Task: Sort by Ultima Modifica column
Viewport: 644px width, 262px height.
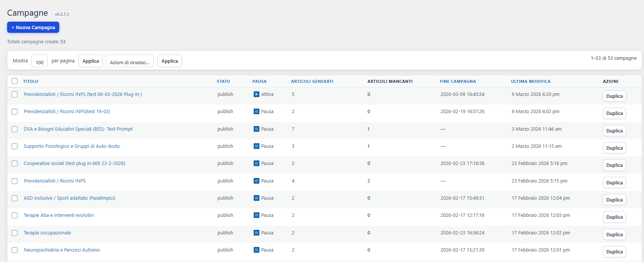Action: [531, 81]
